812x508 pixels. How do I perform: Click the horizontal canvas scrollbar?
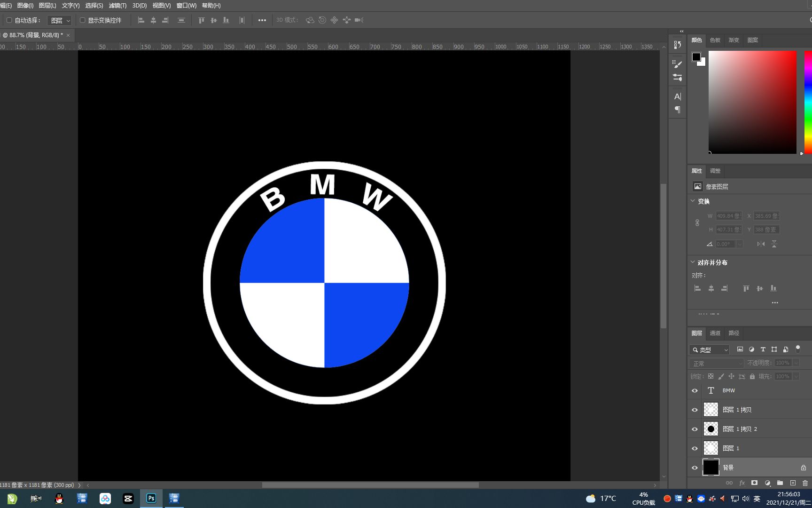click(x=370, y=485)
